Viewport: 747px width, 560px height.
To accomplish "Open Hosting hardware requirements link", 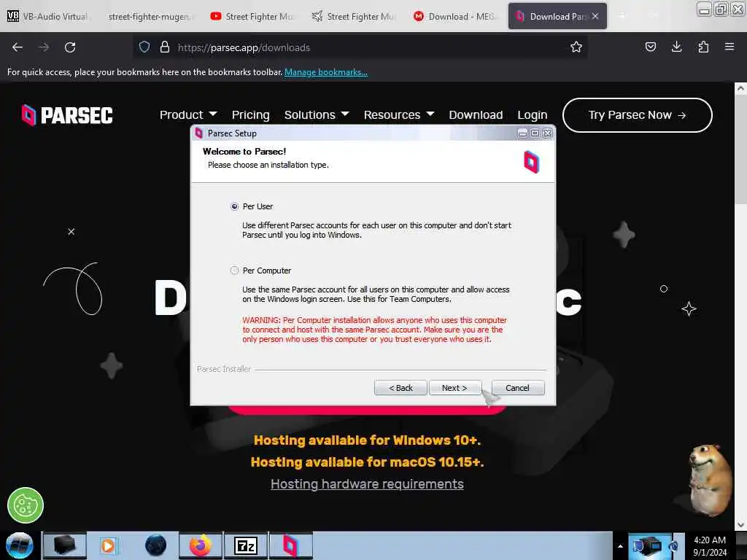I will point(367,484).
